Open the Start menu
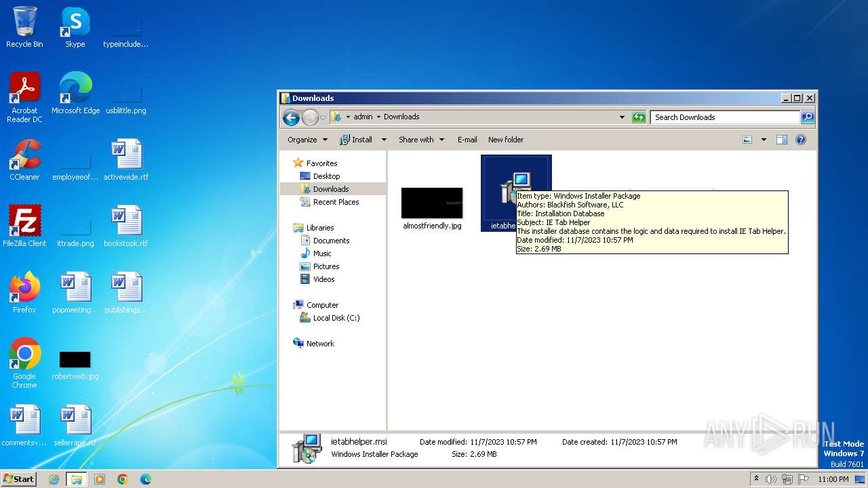The height and width of the screenshot is (488, 868). [18, 479]
